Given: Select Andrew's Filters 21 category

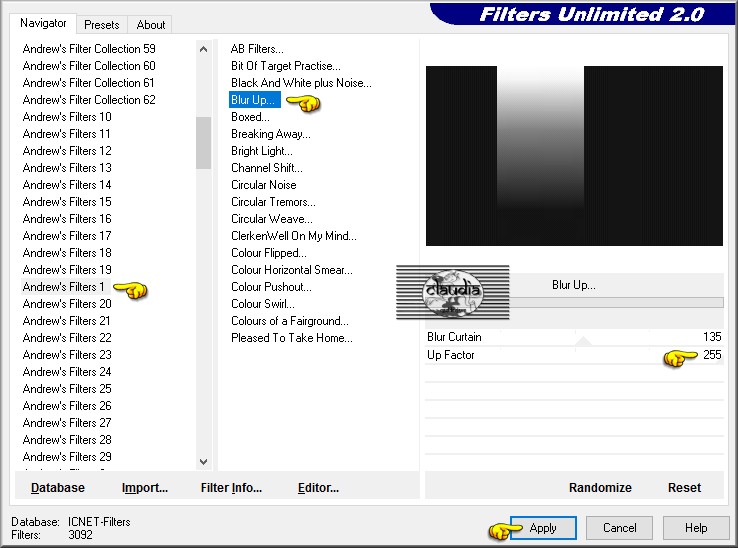Looking at the screenshot, I should coord(66,321).
